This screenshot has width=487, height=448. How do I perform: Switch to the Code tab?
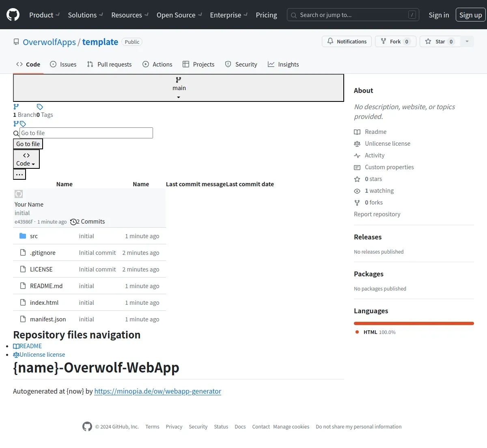pos(28,64)
